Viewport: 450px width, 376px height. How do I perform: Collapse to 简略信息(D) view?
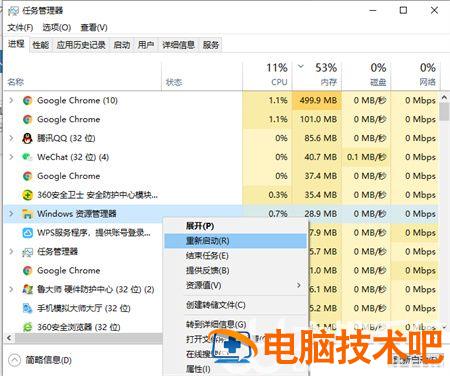click(x=40, y=360)
